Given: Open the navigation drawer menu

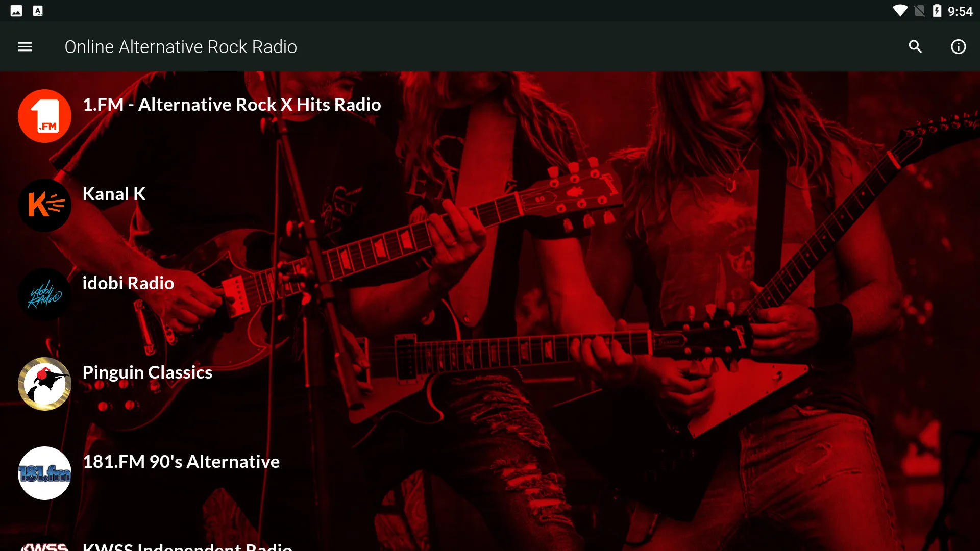Looking at the screenshot, I should point(24,46).
